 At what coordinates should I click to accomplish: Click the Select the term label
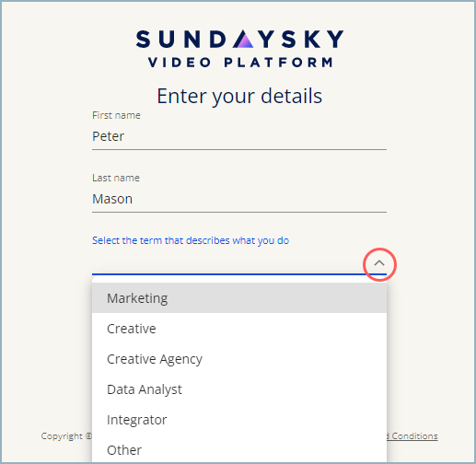click(x=191, y=240)
